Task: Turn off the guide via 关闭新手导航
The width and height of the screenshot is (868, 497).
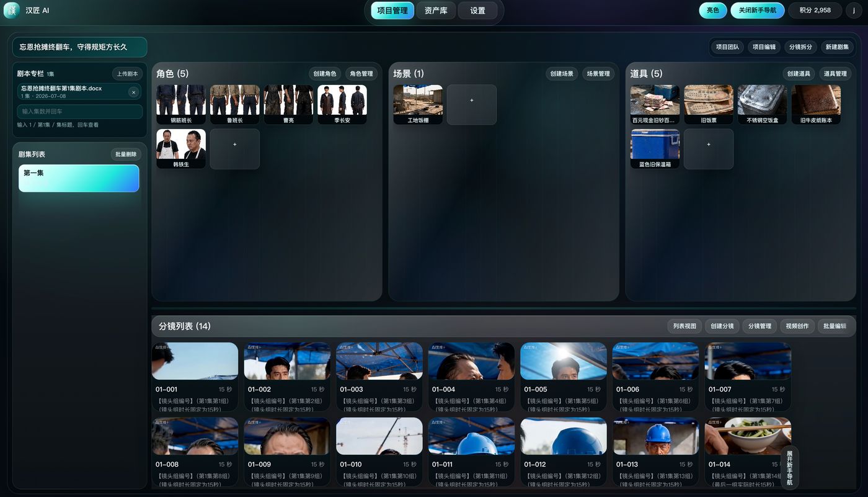Action: click(x=757, y=11)
